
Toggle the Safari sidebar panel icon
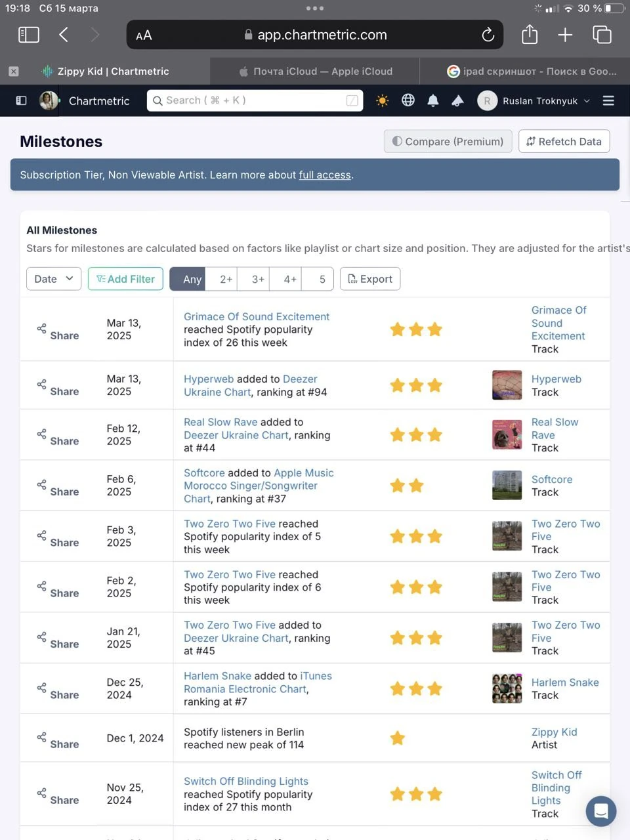[x=28, y=35]
